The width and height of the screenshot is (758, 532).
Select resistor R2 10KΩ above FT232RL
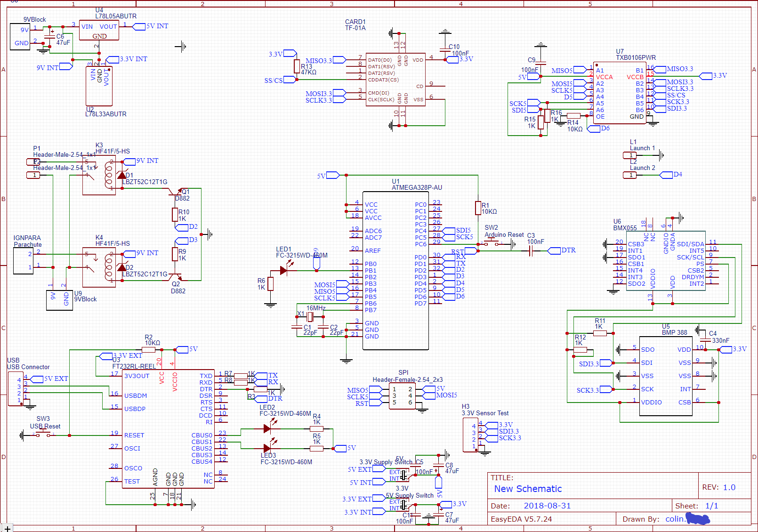click(x=149, y=350)
